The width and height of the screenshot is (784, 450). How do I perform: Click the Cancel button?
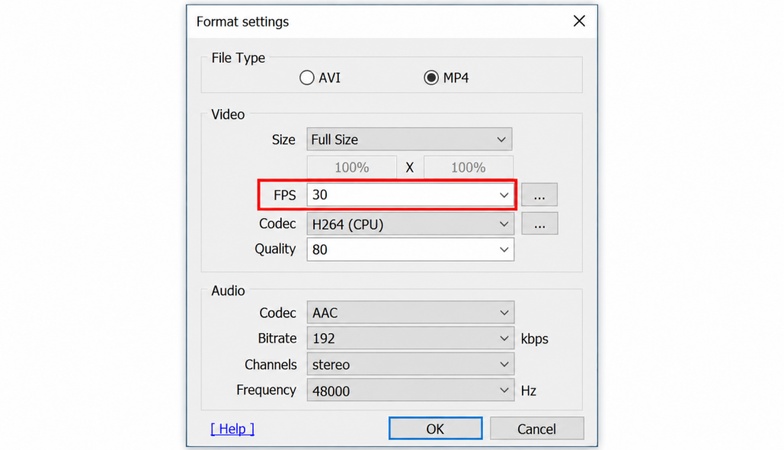tap(536, 429)
